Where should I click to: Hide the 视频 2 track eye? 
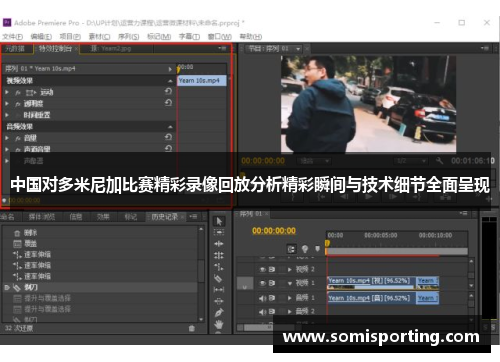[263, 269]
